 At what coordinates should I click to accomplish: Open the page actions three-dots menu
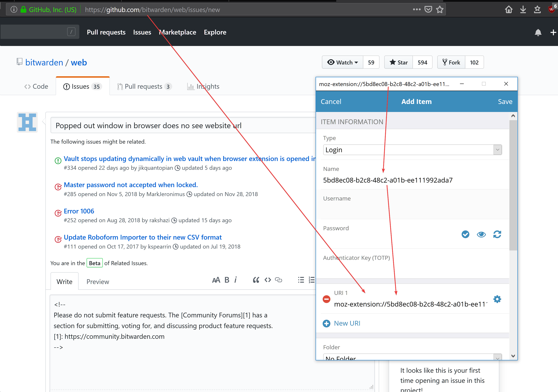416,10
